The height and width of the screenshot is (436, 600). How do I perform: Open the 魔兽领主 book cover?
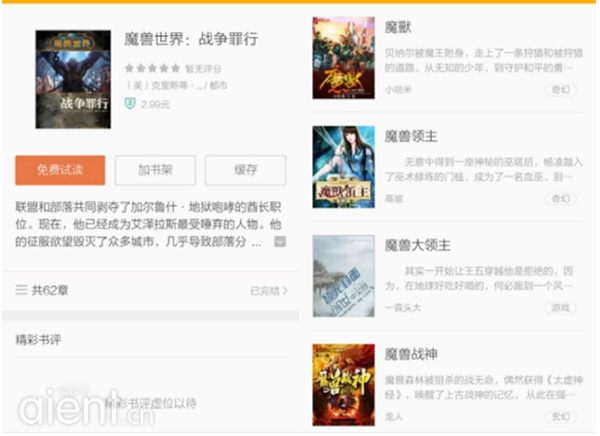344,167
